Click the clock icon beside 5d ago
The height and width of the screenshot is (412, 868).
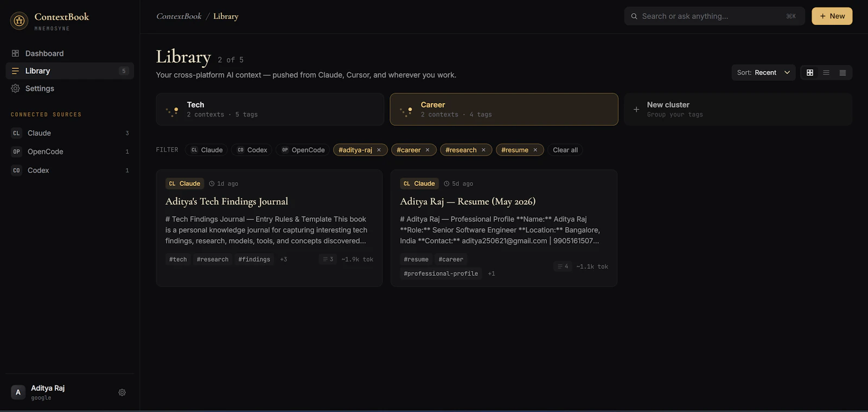tap(446, 184)
